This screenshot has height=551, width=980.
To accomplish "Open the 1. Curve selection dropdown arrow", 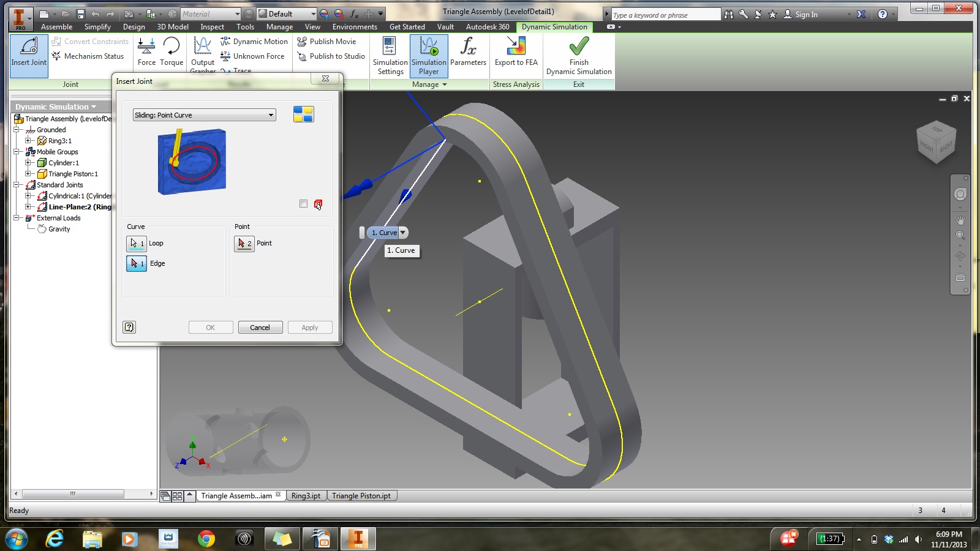I will point(403,233).
